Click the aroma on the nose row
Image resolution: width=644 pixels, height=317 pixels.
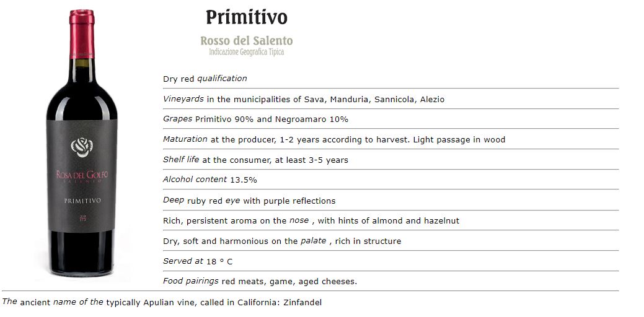pyautogui.click(x=311, y=220)
